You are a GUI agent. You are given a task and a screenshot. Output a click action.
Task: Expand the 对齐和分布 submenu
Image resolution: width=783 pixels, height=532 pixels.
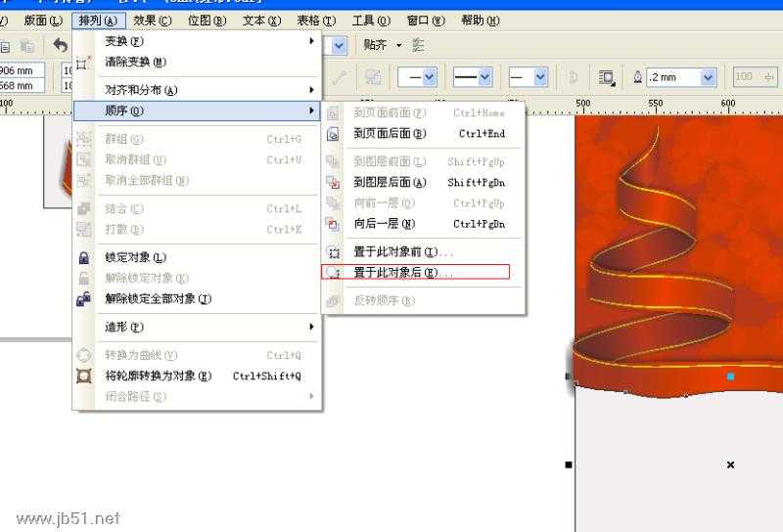pyautogui.click(x=198, y=90)
